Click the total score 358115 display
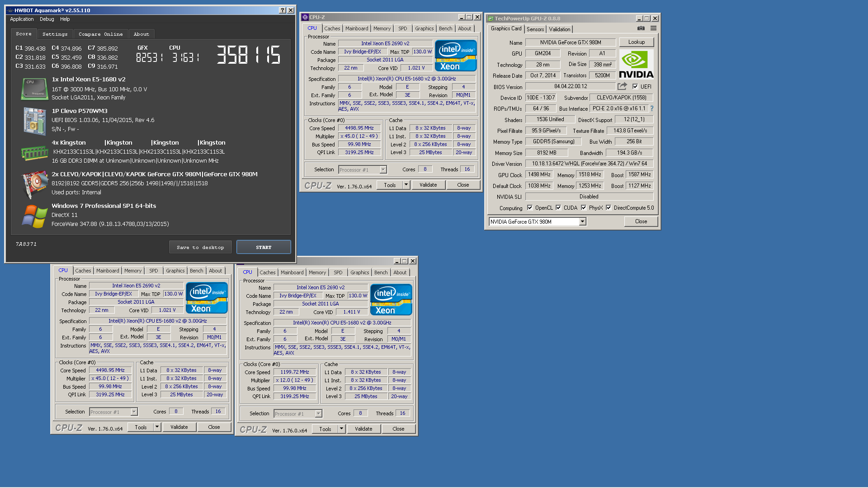 pyautogui.click(x=249, y=55)
